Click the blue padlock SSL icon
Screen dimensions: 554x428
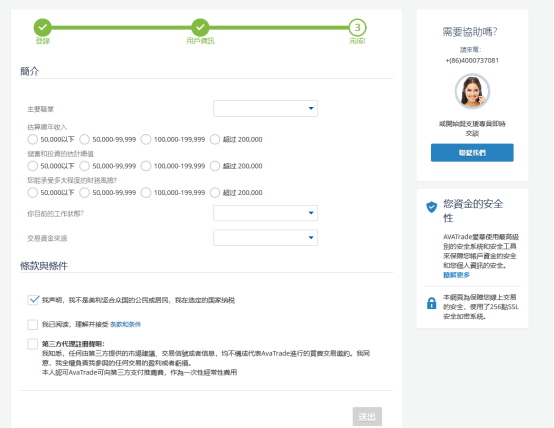click(x=431, y=303)
